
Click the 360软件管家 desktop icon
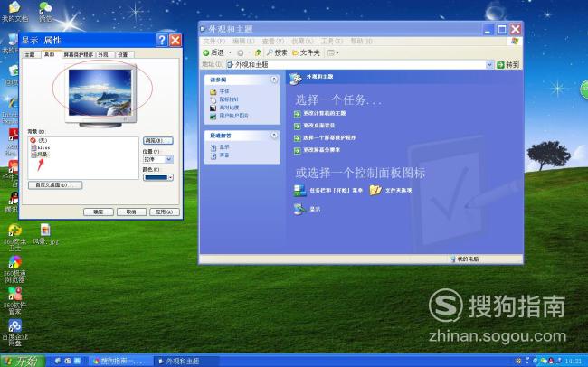15,300
